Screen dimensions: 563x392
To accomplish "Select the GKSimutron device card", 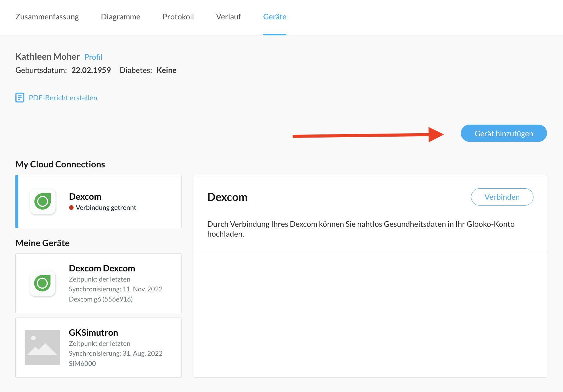I will [98, 347].
